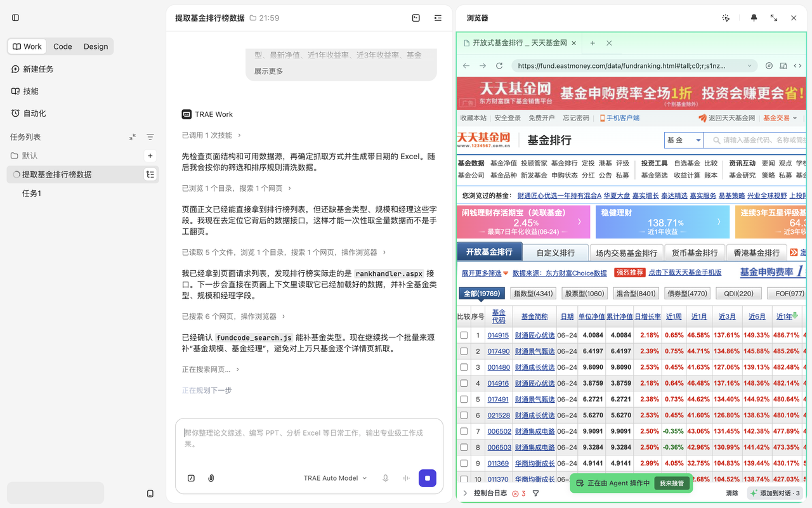Add a new task in 默认 folder
The width and height of the screenshot is (812, 508).
click(150, 155)
